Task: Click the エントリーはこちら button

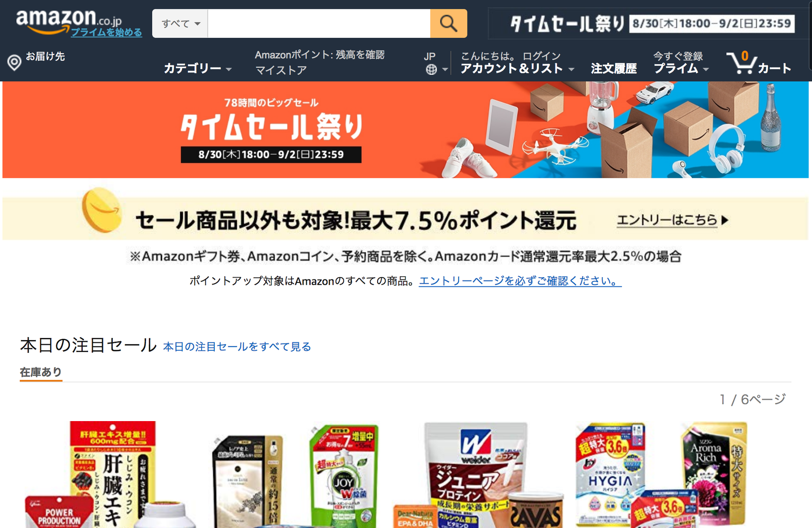Action: pos(672,220)
